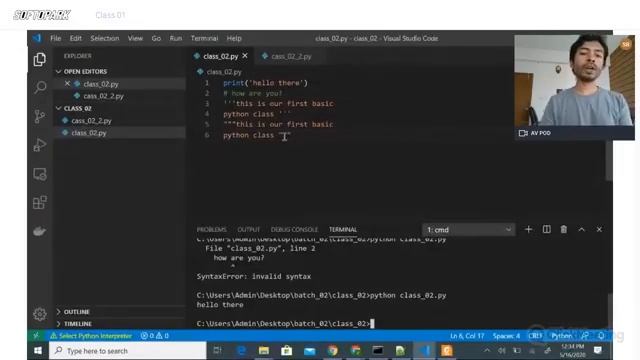Select cass_02_2.py in CLASS_02 folder
This screenshot has width=640, height=360.
tap(120, 120)
